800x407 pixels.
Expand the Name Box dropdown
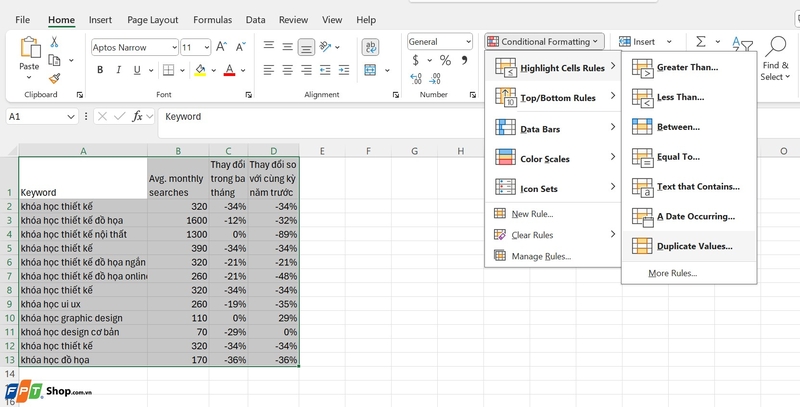(x=71, y=117)
